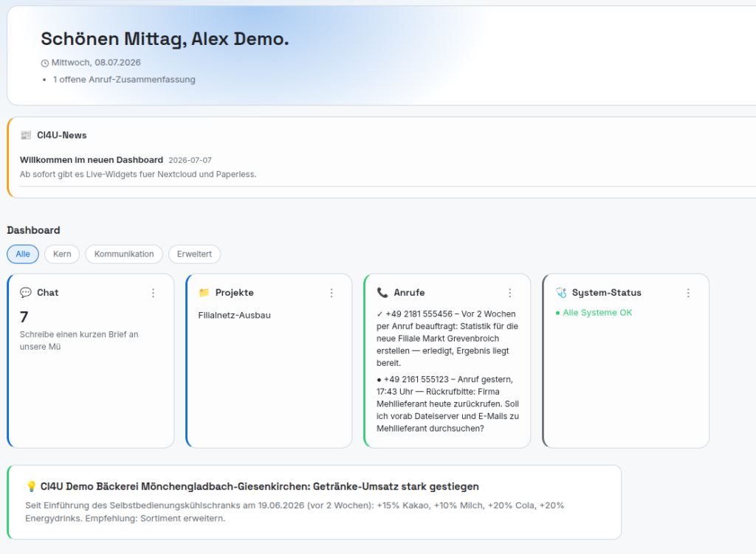Open the call entry from +49 2181 555456
Screen dimensions: 756x554
[447, 338]
